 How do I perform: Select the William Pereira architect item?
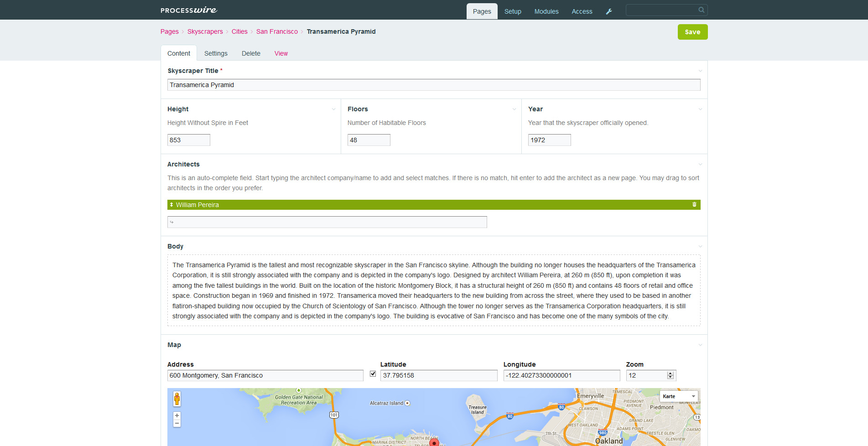434,205
